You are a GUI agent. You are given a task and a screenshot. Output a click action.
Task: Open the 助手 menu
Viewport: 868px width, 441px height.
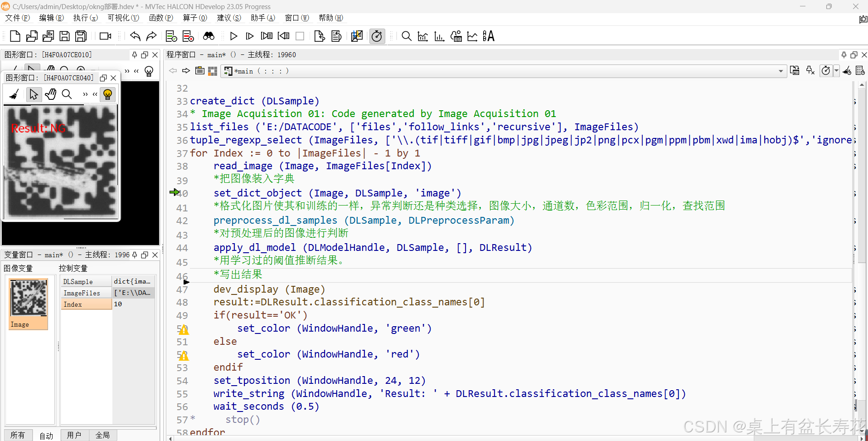point(263,18)
